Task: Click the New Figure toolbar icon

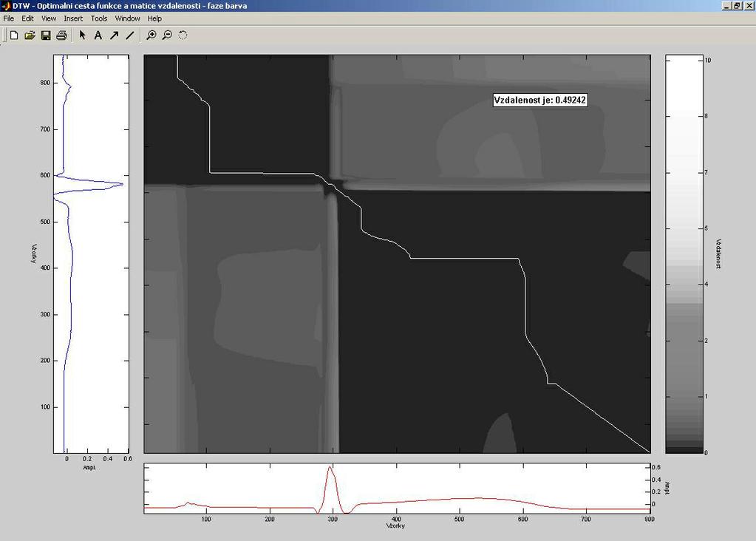Action: (x=14, y=35)
